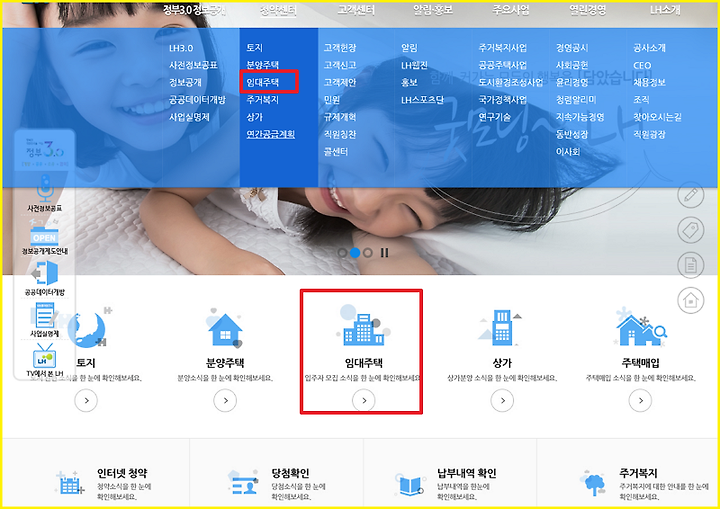This screenshot has height=509, width=720.
Task: Select the third banner slide dot
Action: 368,253
